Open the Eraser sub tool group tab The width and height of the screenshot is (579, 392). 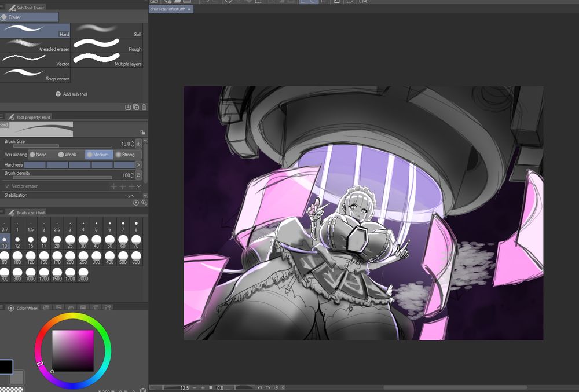pos(29,17)
